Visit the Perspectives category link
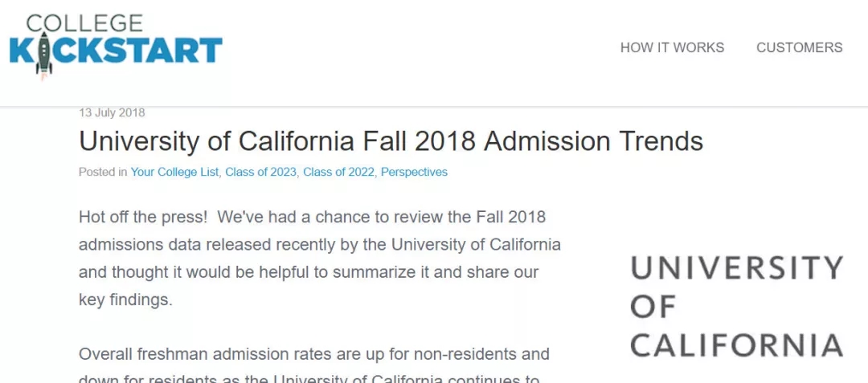Viewport: 868px width, 383px height. pos(414,172)
